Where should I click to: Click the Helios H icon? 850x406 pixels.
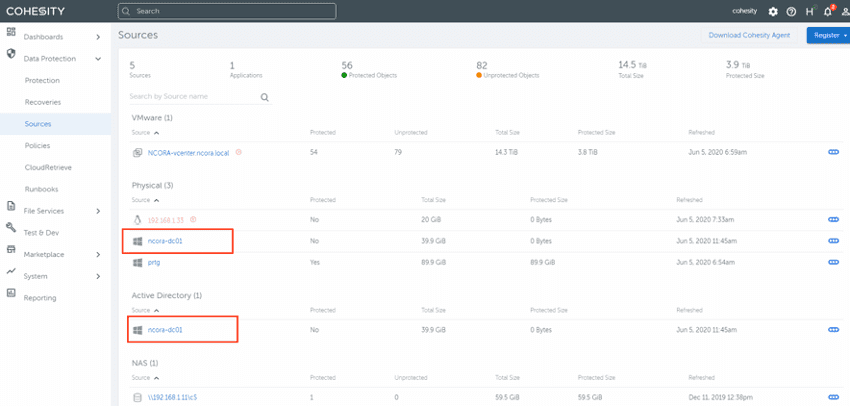point(810,11)
